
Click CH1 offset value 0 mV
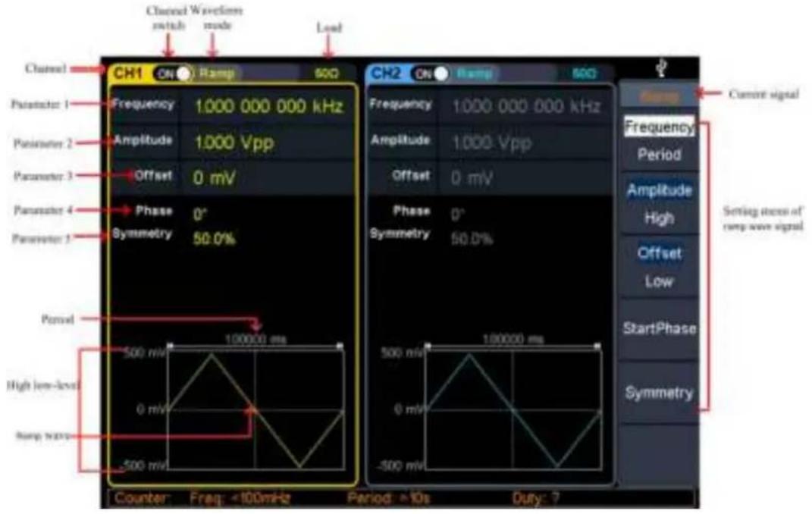click(x=215, y=178)
